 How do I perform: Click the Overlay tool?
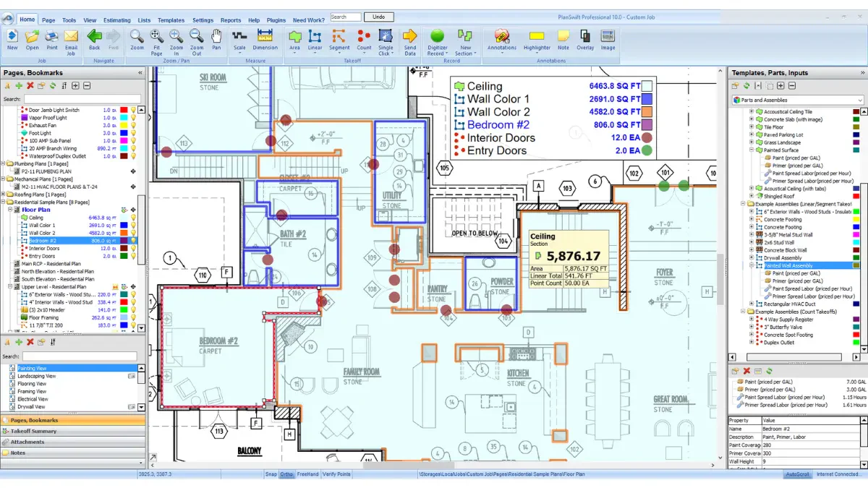click(585, 40)
